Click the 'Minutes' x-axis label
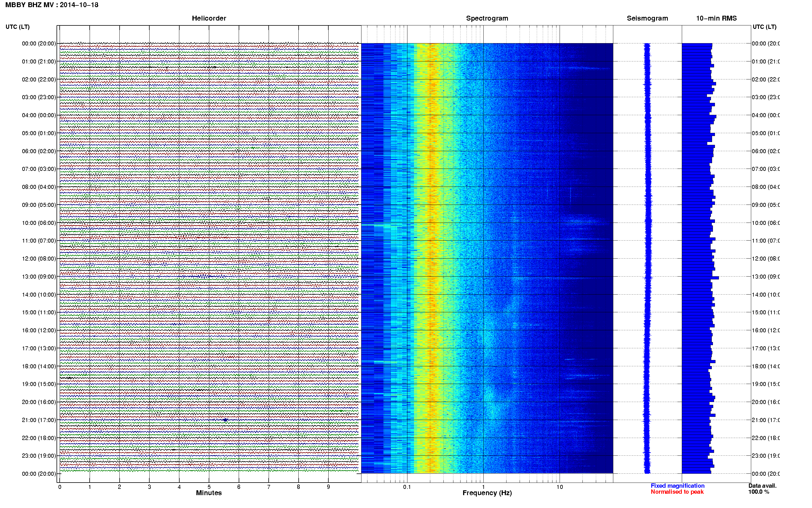Screen dimensions: 812x508 [209, 493]
